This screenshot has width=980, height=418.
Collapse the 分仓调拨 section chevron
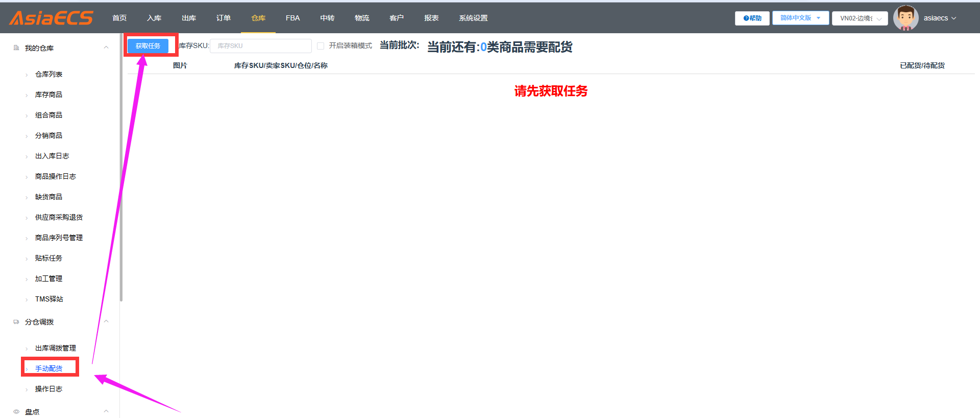pyautogui.click(x=106, y=321)
